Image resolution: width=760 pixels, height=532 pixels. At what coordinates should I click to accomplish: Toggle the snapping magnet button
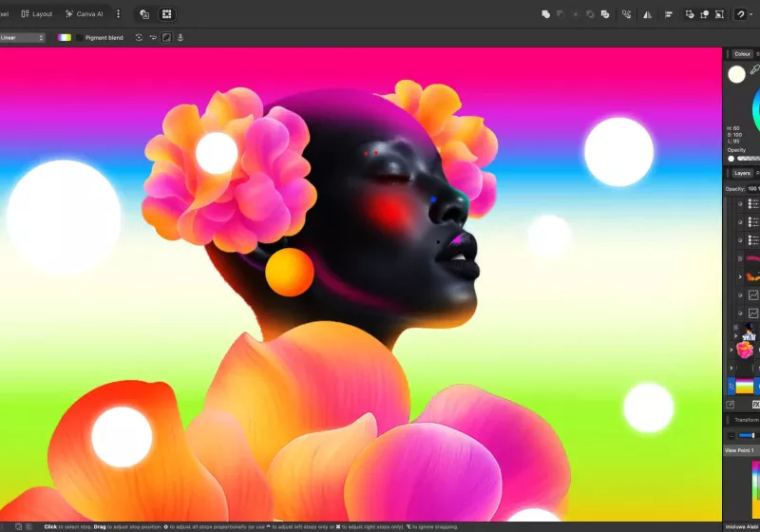click(x=740, y=14)
